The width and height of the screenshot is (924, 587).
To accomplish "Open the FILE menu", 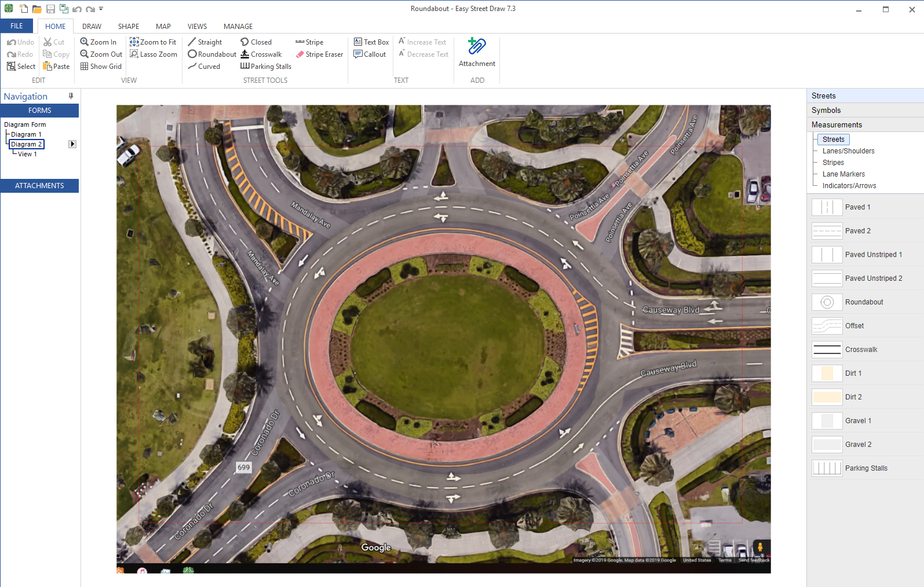I will pos(17,26).
